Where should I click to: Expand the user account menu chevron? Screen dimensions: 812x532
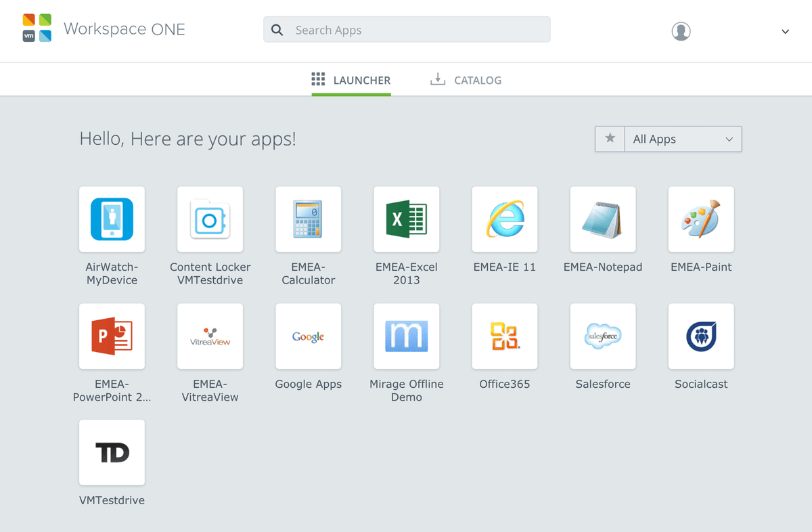pos(785,31)
